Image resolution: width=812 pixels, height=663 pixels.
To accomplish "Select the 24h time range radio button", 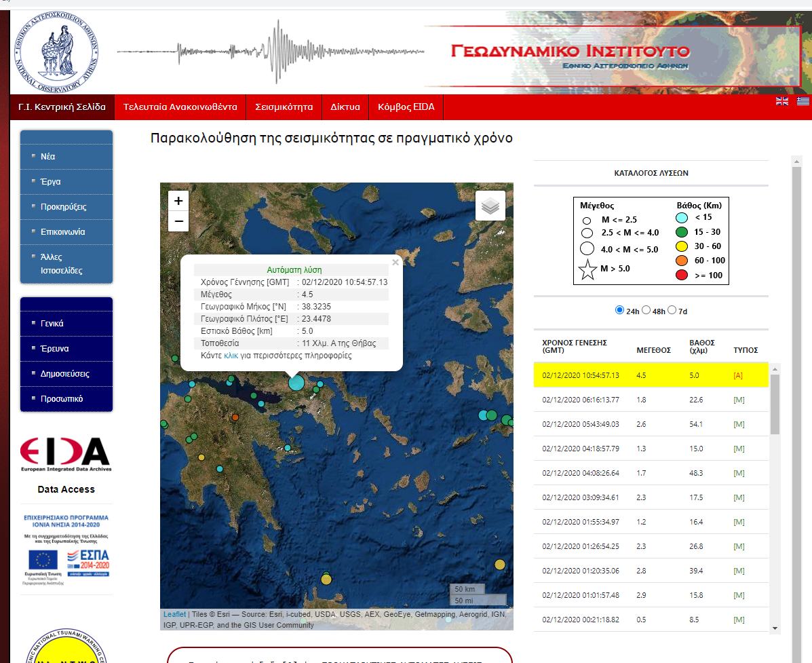I will 619,310.
